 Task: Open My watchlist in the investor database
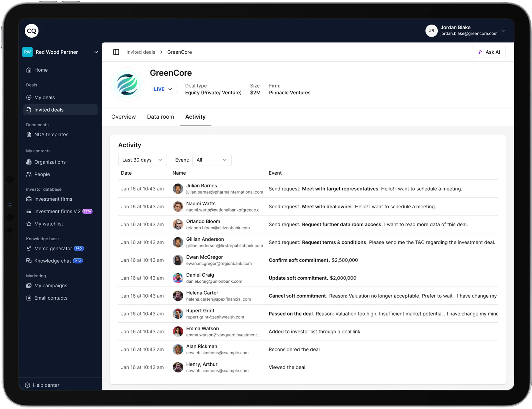49,224
